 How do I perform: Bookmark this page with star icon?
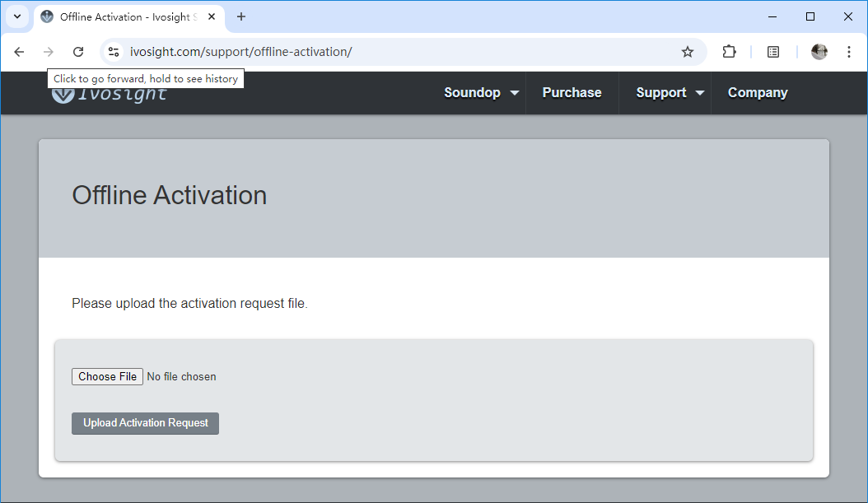click(x=688, y=52)
